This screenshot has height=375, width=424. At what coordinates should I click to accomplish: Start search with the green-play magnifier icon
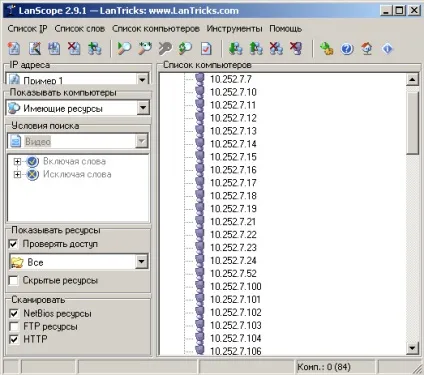[124, 49]
